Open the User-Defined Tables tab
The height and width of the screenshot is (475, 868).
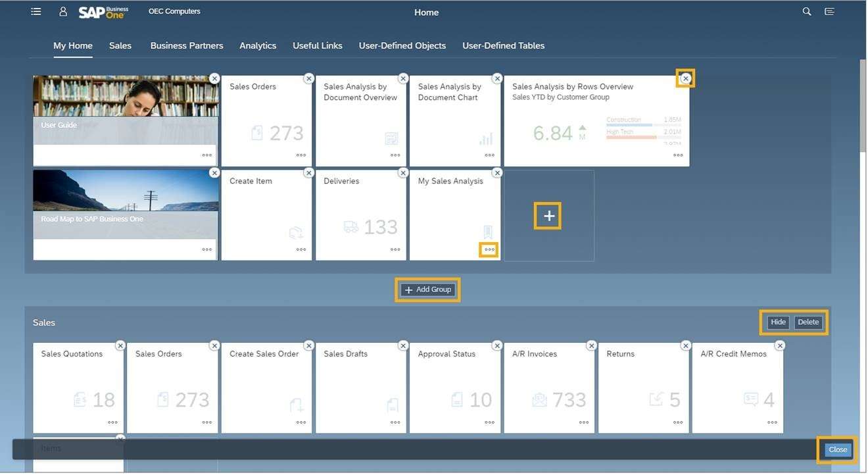504,46
